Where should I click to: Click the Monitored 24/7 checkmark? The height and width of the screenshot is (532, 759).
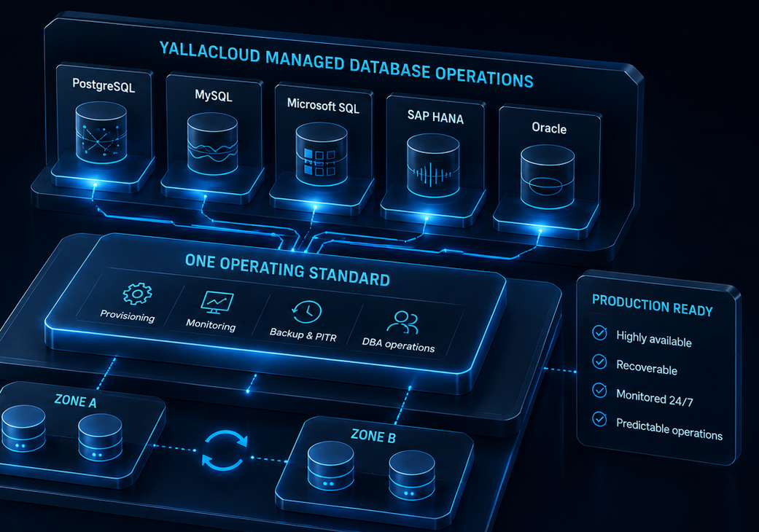click(600, 390)
